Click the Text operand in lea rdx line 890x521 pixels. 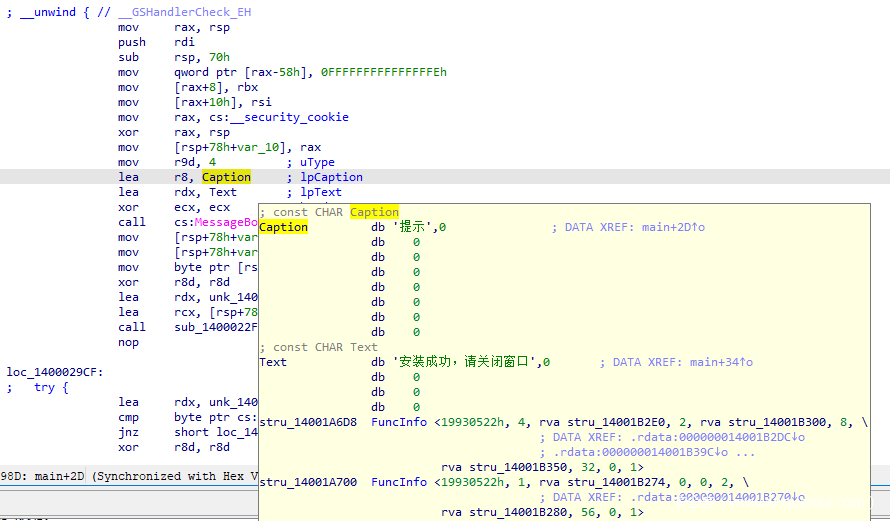pos(222,192)
